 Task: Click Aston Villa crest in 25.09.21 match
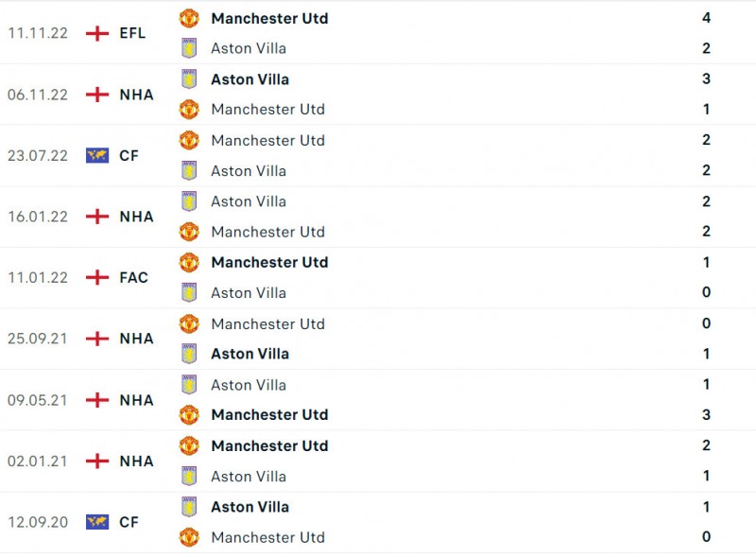click(x=189, y=354)
